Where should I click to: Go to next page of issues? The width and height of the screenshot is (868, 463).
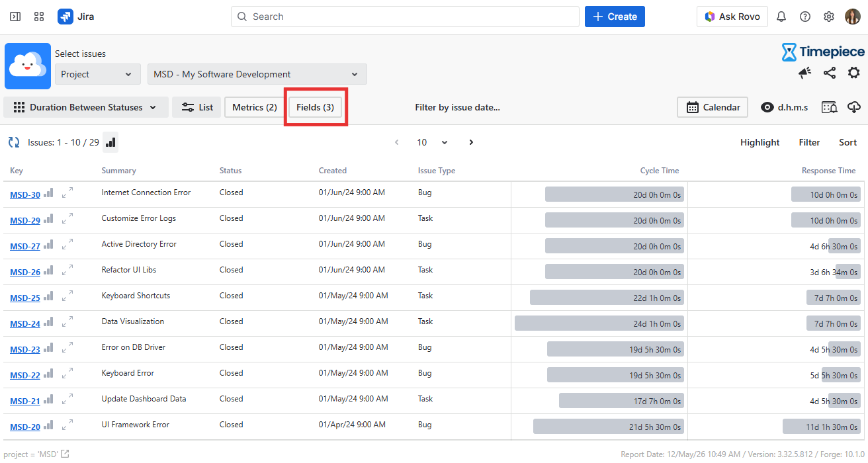[471, 142]
